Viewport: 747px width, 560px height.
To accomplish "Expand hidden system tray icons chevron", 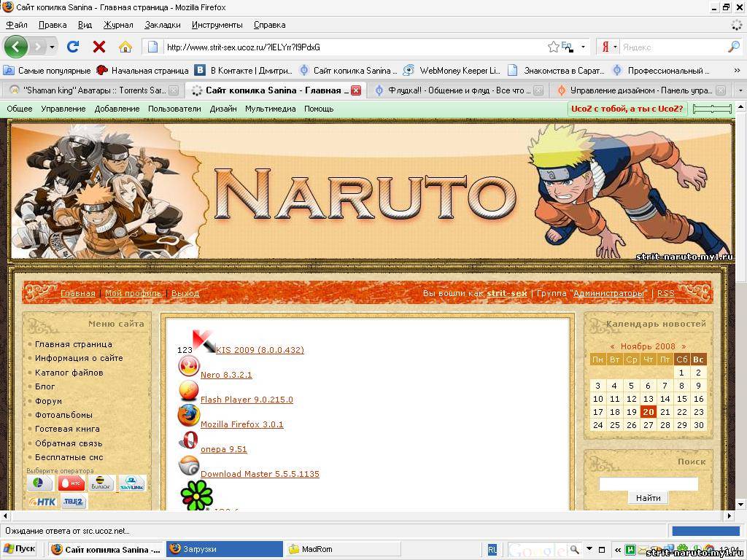I will click(x=618, y=550).
